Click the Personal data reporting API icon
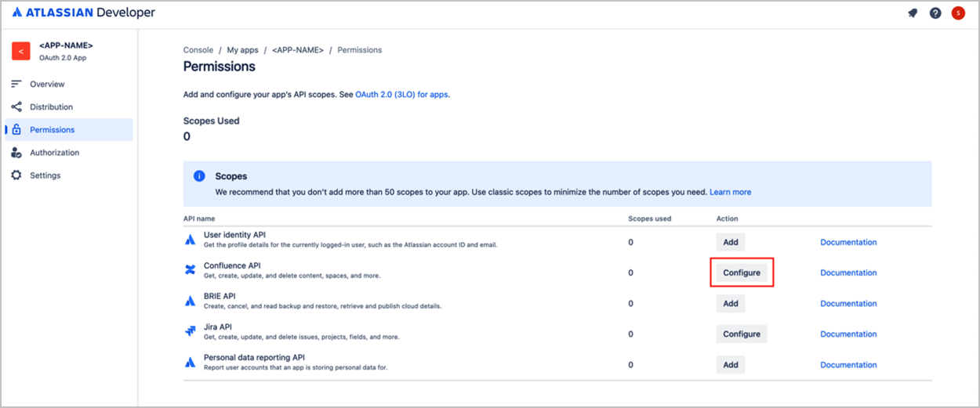Image resolution: width=980 pixels, height=408 pixels. click(x=190, y=362)
